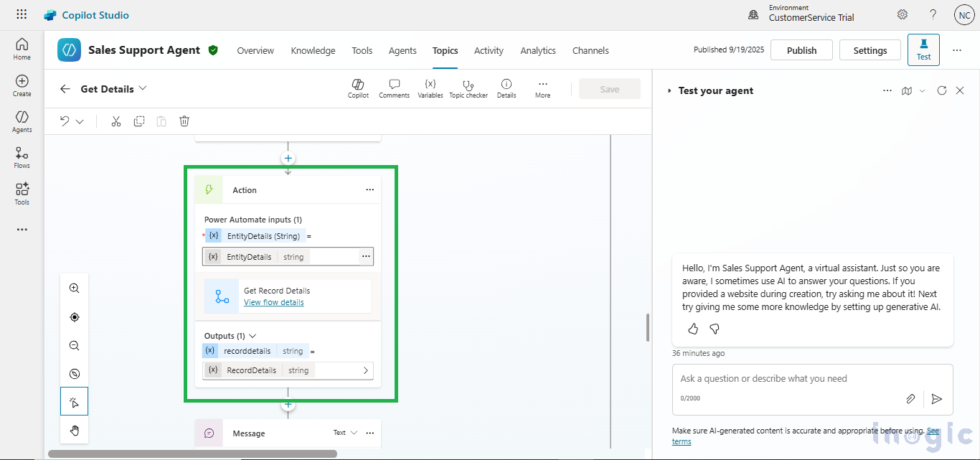The image size is (980, 460).
Task: Open Copilot from the authoring toolbar
Action: pos(358,88)
